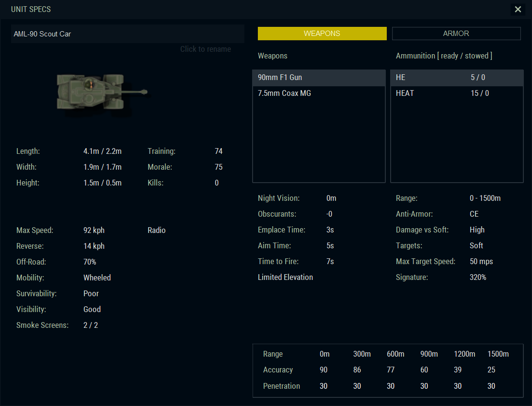Select the 7.5mm Coax MG weapon row
The height and width of the screenshot is (406, 532).
pyautogui.click(x=319, y=93)
